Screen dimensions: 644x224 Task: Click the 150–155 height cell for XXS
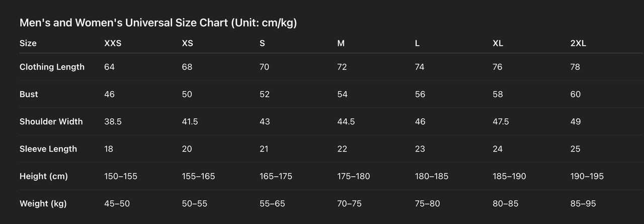pos(120,176)
